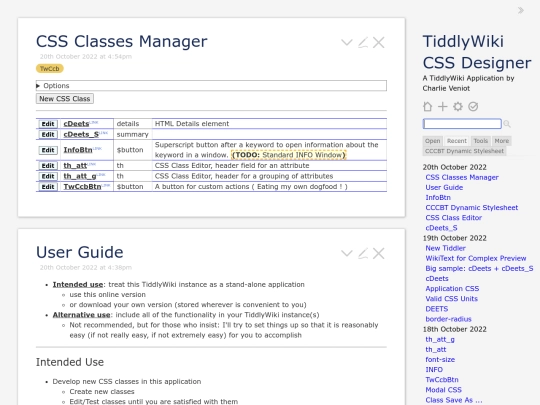Open CSS Classes Manager in recent list

462,177
